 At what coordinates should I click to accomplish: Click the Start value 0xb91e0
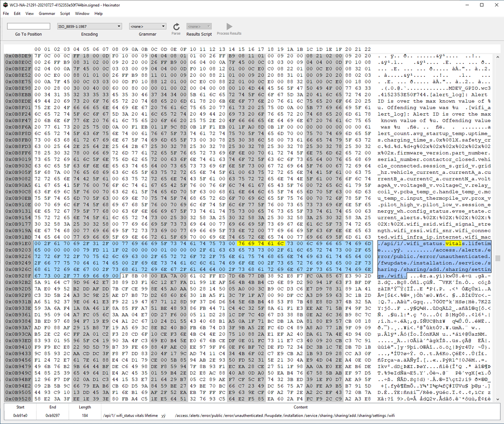[20, 416]
